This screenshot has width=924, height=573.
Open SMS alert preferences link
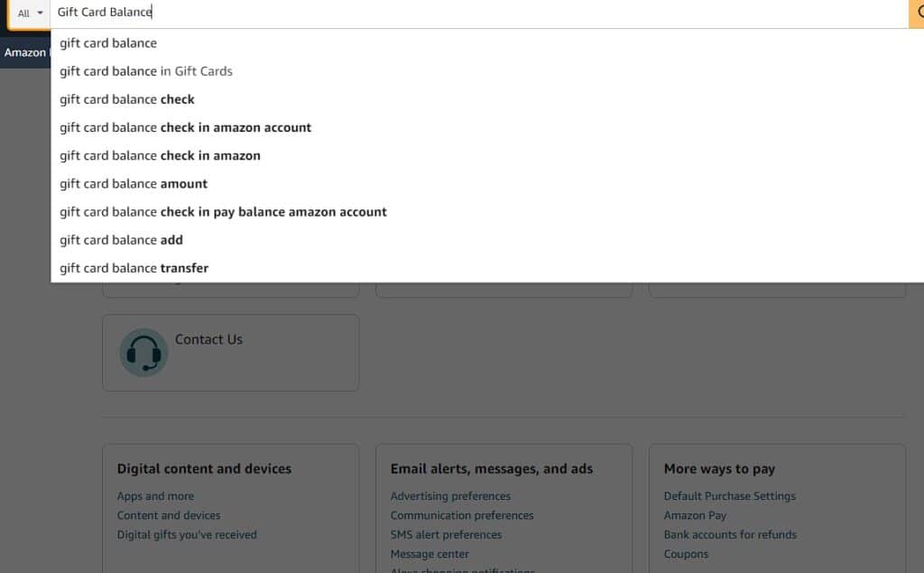(446, 535)
